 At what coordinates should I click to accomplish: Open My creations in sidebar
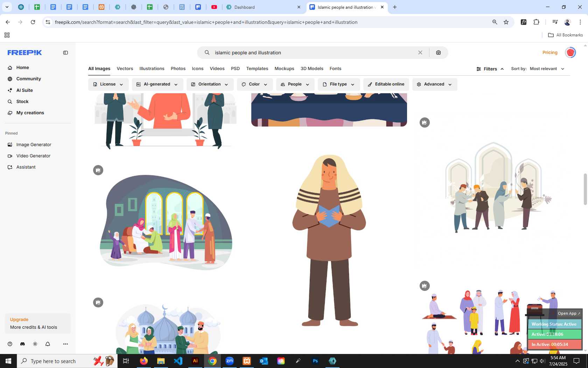click(30, 113)
